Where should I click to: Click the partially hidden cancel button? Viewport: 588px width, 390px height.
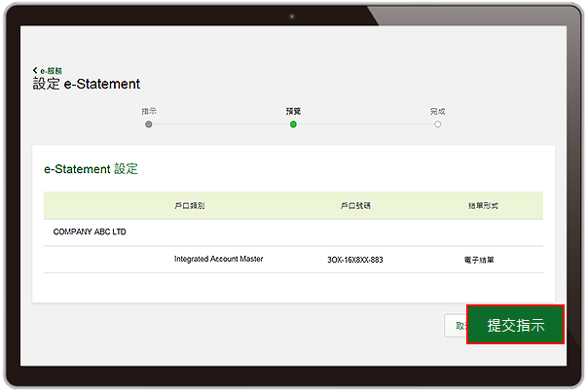[x=456, y=326]
